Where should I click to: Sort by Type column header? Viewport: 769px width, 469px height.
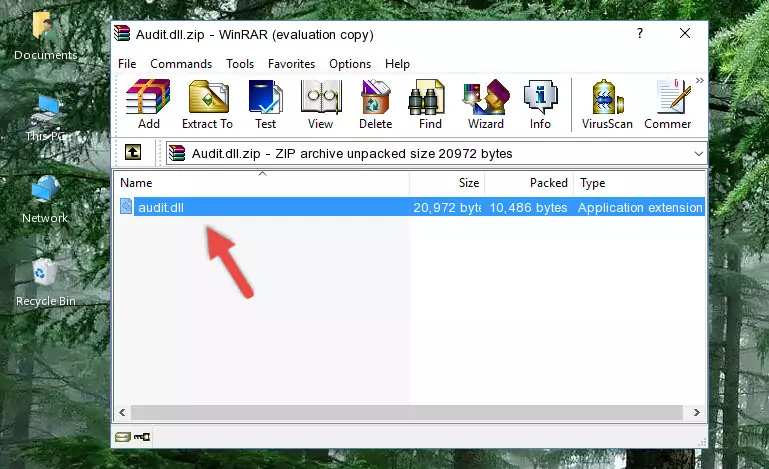tap(640, 182)
